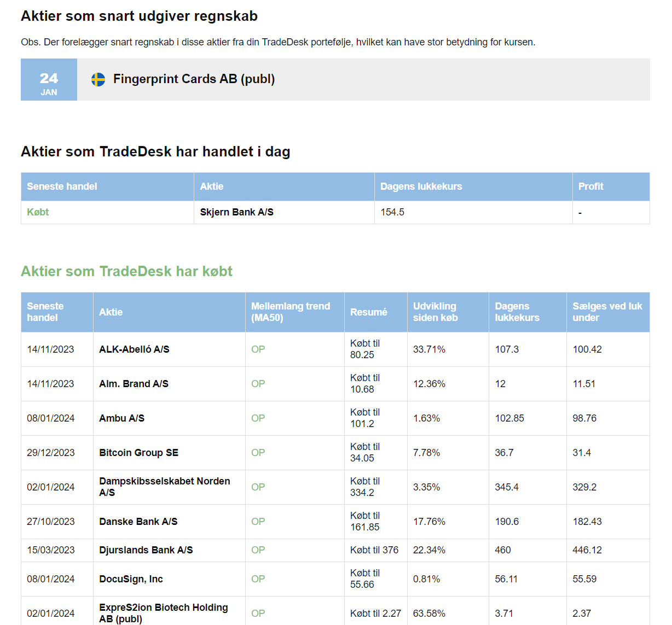Click OP trend for ALK-Abelló row

coord(258,349)
